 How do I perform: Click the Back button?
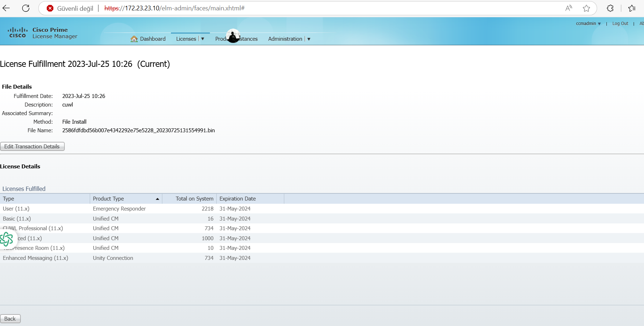coord(10,319)
